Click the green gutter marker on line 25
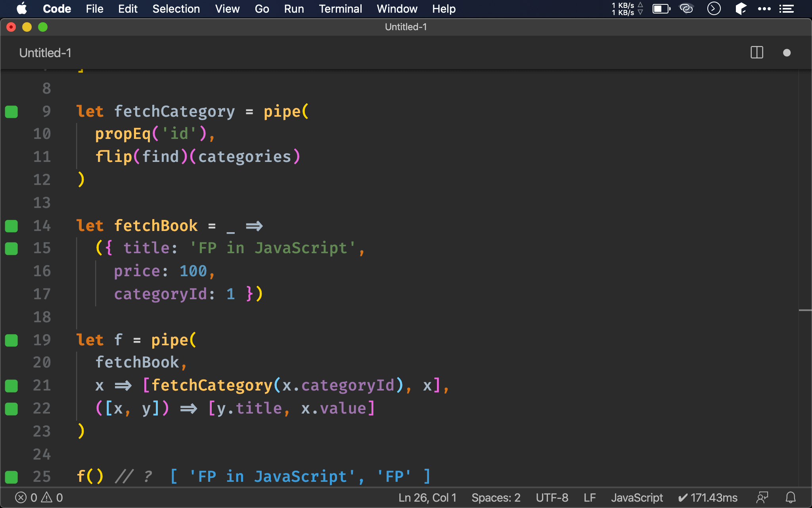Screen dimensions: 812x508 tap(11, 477)
